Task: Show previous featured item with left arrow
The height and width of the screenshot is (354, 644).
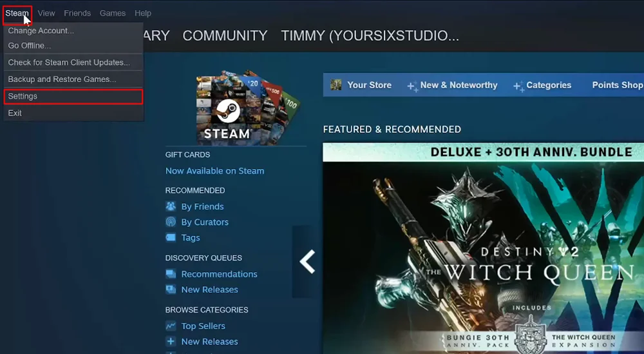Action: 307,262
